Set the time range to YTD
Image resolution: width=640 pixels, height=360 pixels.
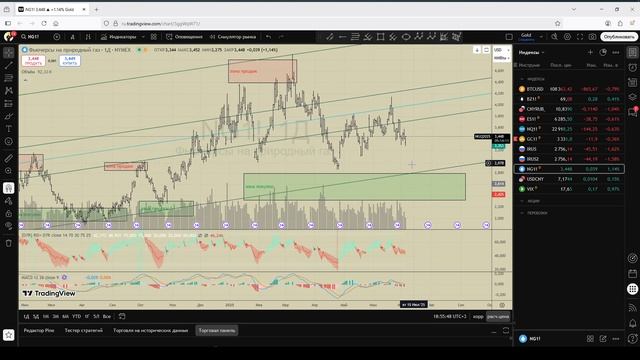[76, 316]
